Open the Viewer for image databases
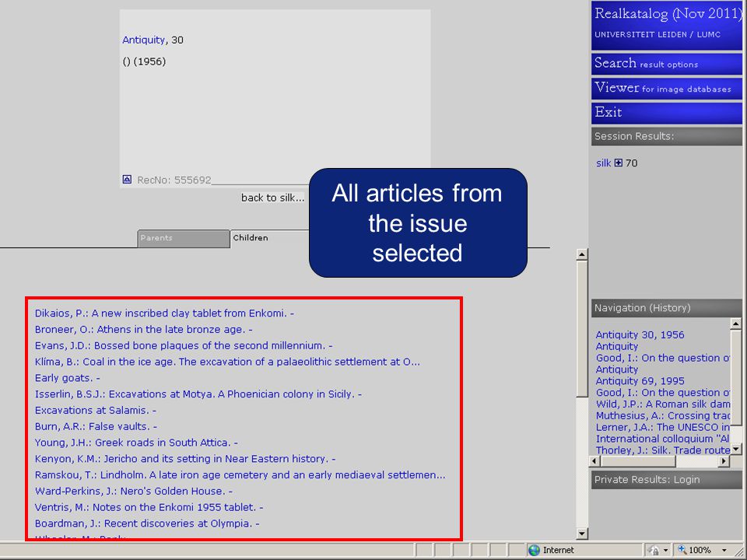The image size is (747, 560). coord(666,88)
